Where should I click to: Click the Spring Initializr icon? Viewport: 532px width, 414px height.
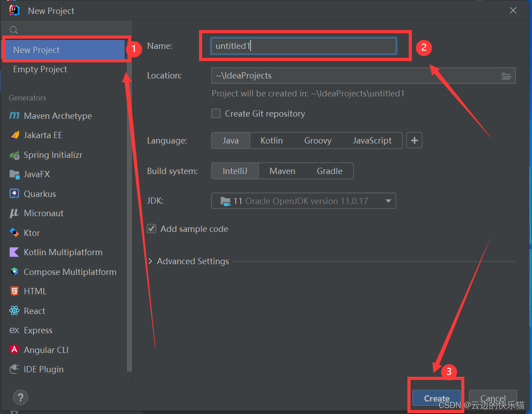[x=15, y=155]
